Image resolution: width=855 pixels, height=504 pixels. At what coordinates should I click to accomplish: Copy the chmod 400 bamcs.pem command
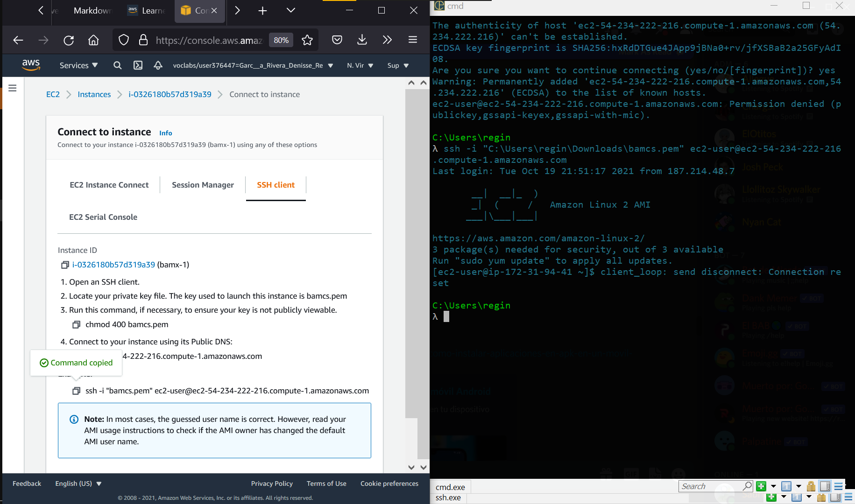pyautogui.click(x=76, y=324)
